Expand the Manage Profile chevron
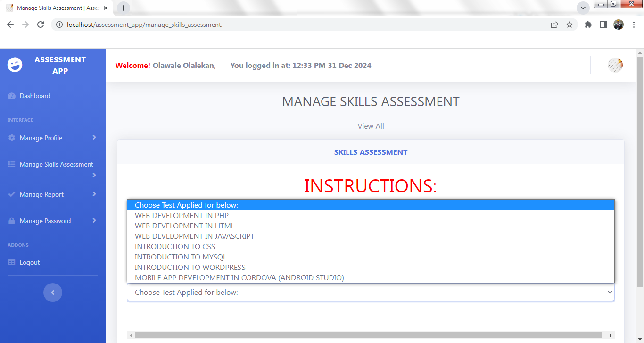 point(94,137)
